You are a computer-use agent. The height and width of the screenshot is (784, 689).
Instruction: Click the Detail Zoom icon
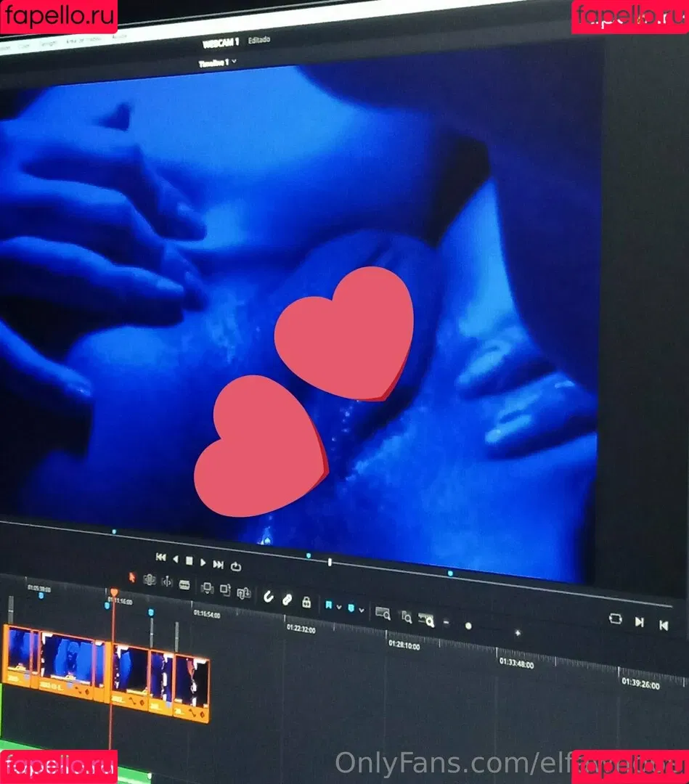point(407,617)
